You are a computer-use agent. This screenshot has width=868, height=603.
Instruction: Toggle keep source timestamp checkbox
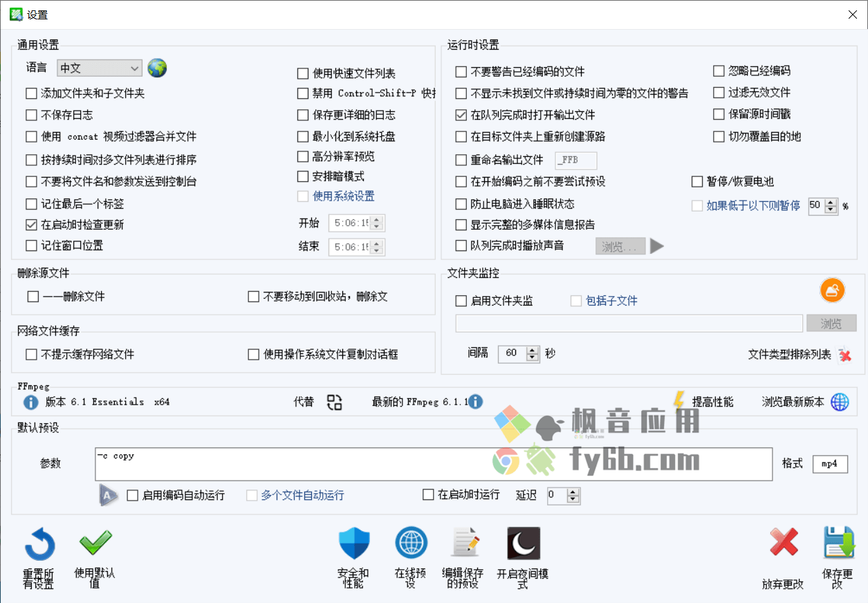(x=719, y=114)
